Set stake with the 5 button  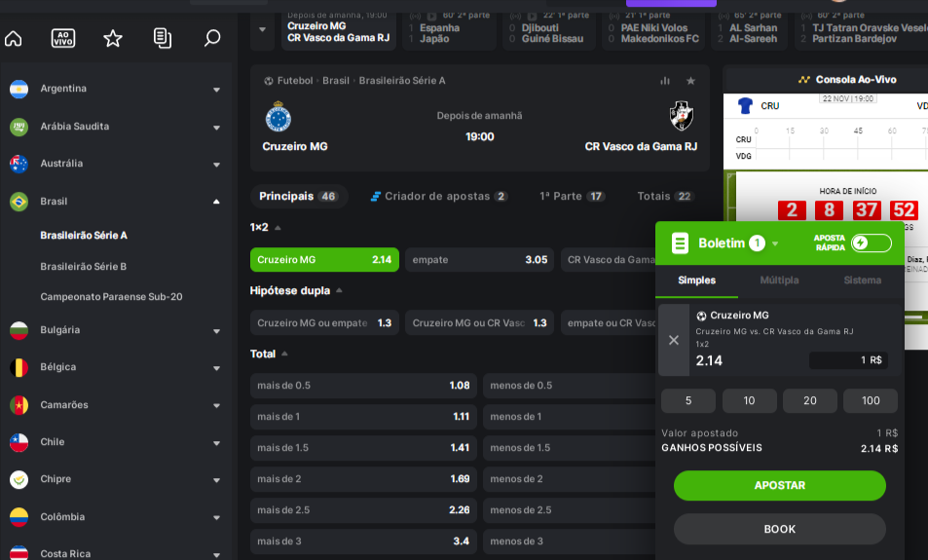pos(688,400)
